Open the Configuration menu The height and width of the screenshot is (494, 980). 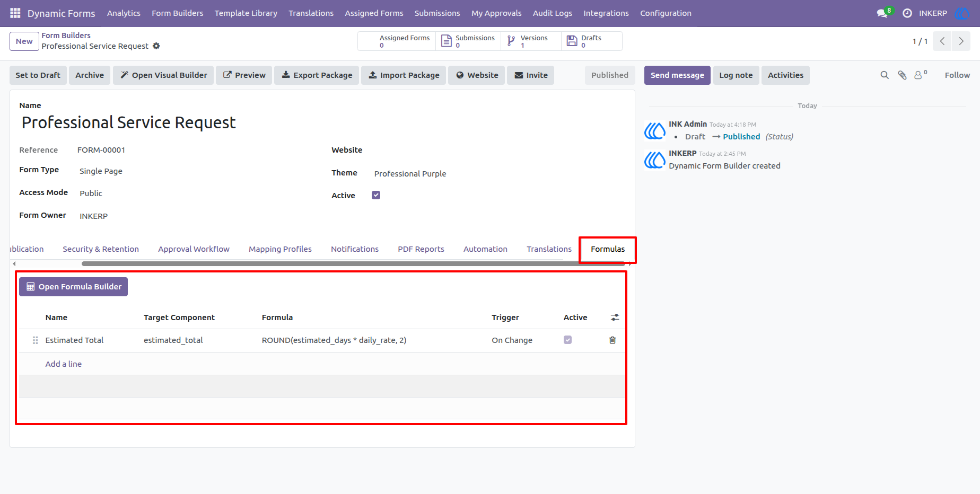click(x=666, y=13)
